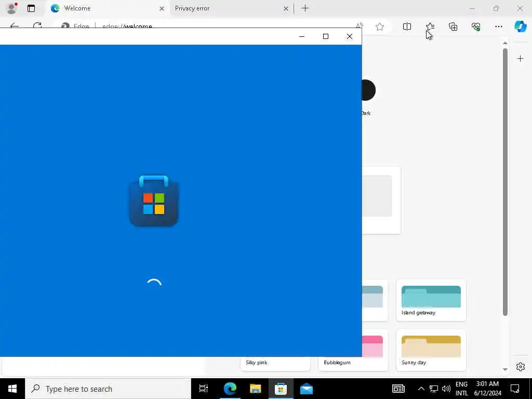Open the Copilot sidebar icon
The image size is (532, 399).
[x=521, y=26]
